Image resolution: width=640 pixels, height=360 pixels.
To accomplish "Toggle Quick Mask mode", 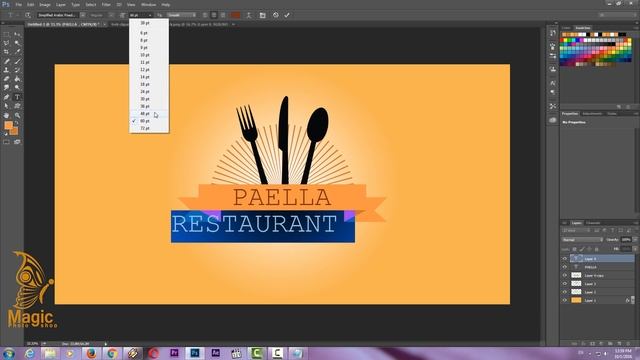I will click(x=7, y=142).
